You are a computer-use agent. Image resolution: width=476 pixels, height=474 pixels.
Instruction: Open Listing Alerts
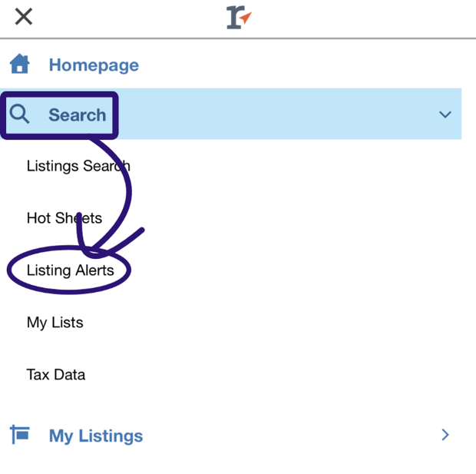click(70, 270)
